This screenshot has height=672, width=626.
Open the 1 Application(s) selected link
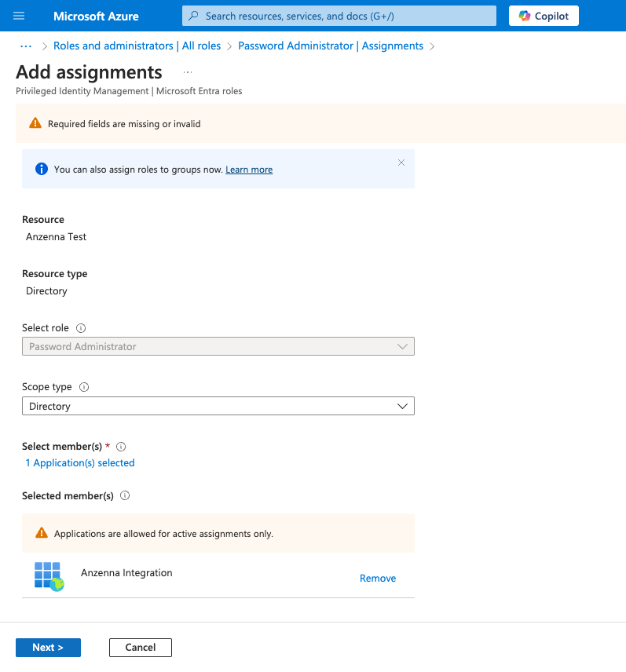(x=80, y=463)
